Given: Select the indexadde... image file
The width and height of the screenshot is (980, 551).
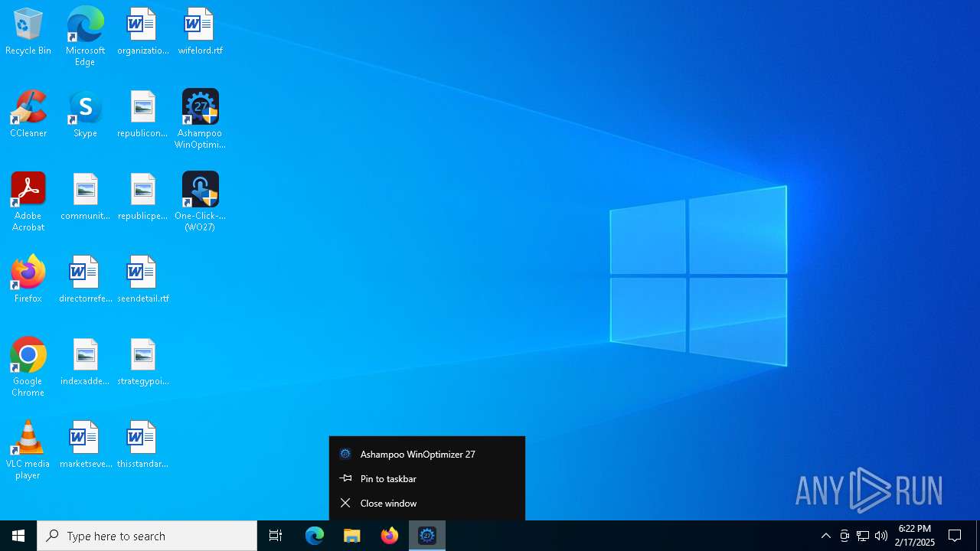Looking at the screenshot, I should (85, 362).
